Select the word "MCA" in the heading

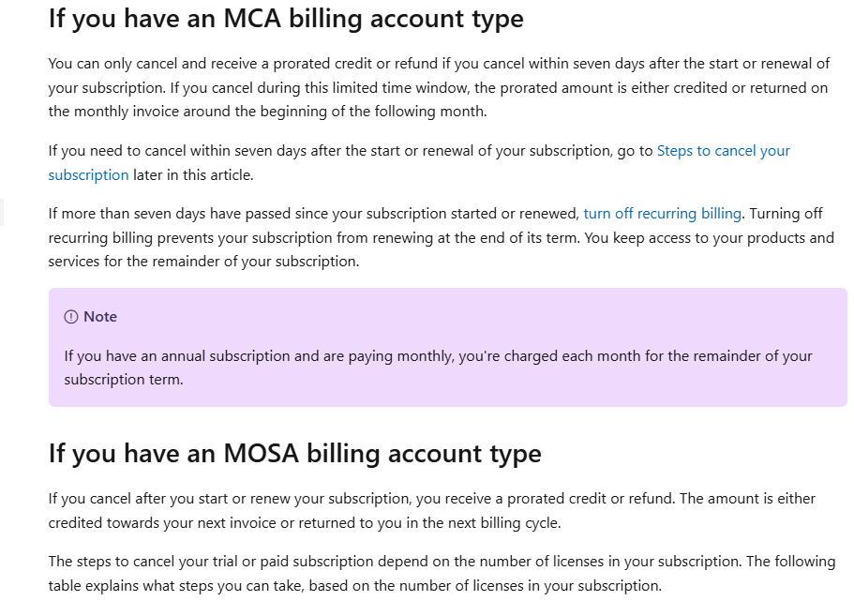[252, 19]
